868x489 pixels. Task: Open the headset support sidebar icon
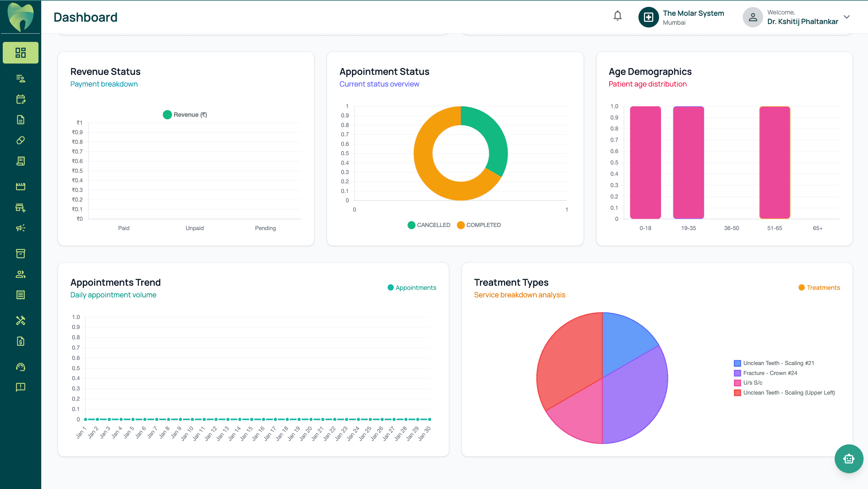[21, 367]
